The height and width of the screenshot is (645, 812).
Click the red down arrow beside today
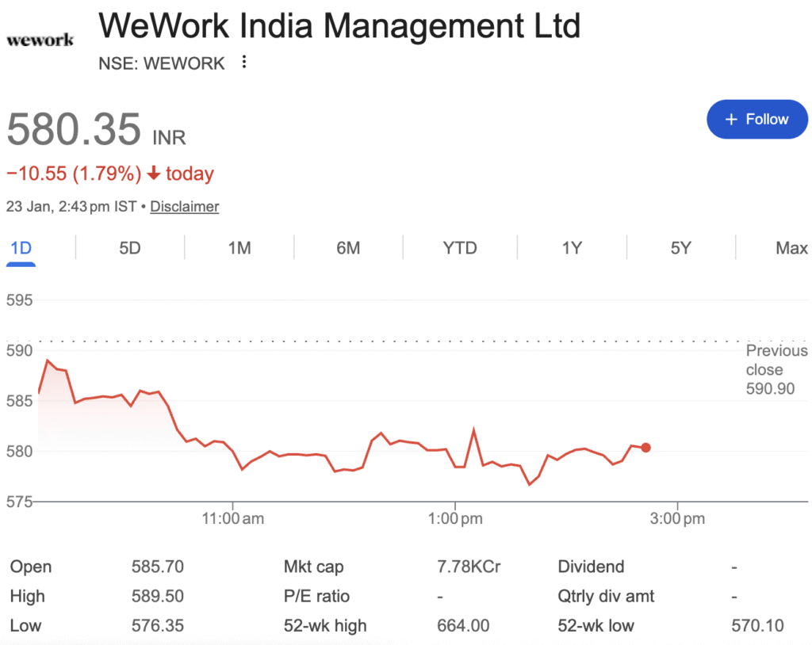tap(154, 173)
